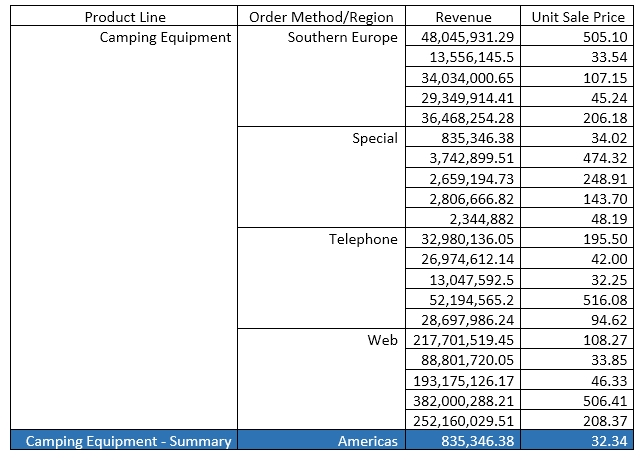Click the Telephone order method cell
Screen dimensions: 644x460
point(363,239)
